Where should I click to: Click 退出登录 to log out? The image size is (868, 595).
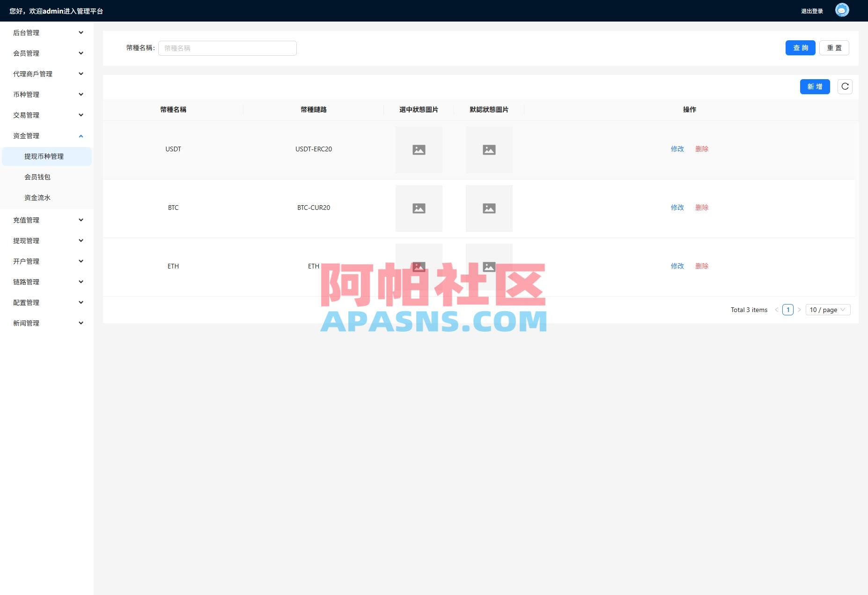(811, 10)
